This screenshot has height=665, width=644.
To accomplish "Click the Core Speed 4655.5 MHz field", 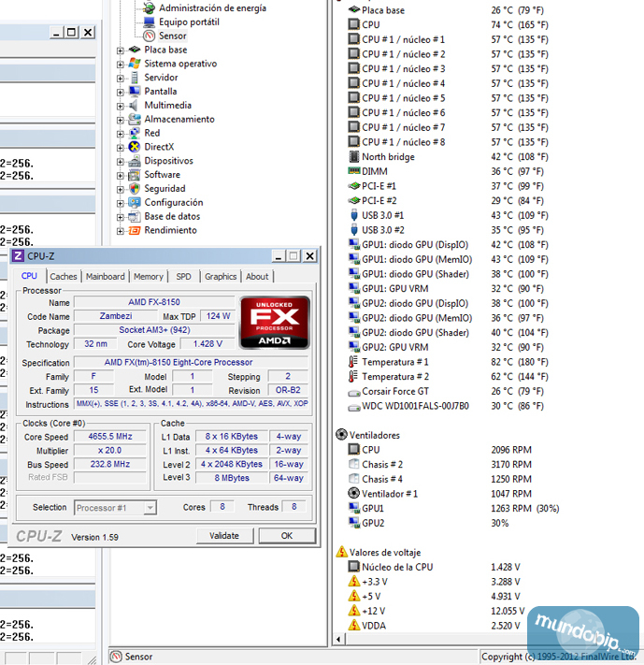I will (x=110, y=437).
